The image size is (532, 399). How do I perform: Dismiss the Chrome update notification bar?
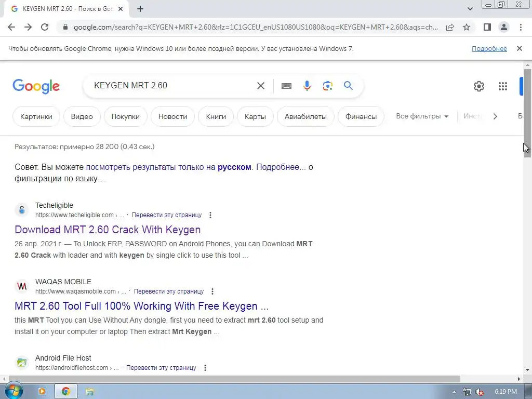pos(520,48)
